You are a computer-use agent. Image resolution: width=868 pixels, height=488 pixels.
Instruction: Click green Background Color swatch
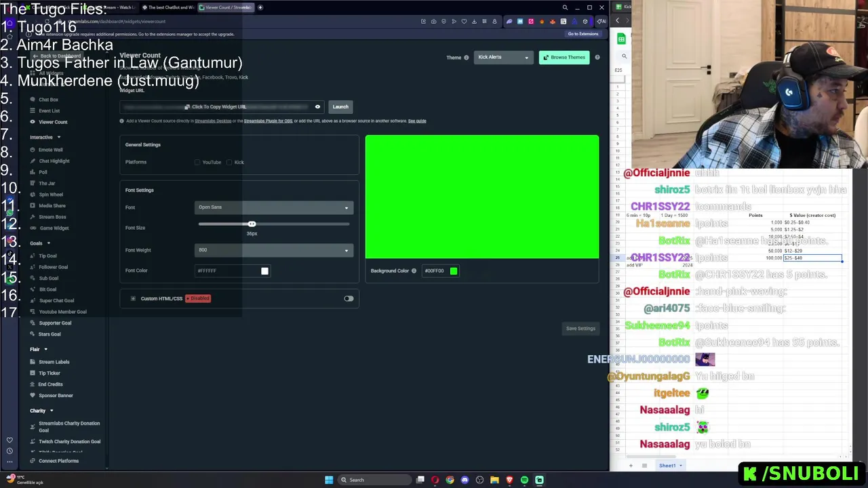point(454,271)
